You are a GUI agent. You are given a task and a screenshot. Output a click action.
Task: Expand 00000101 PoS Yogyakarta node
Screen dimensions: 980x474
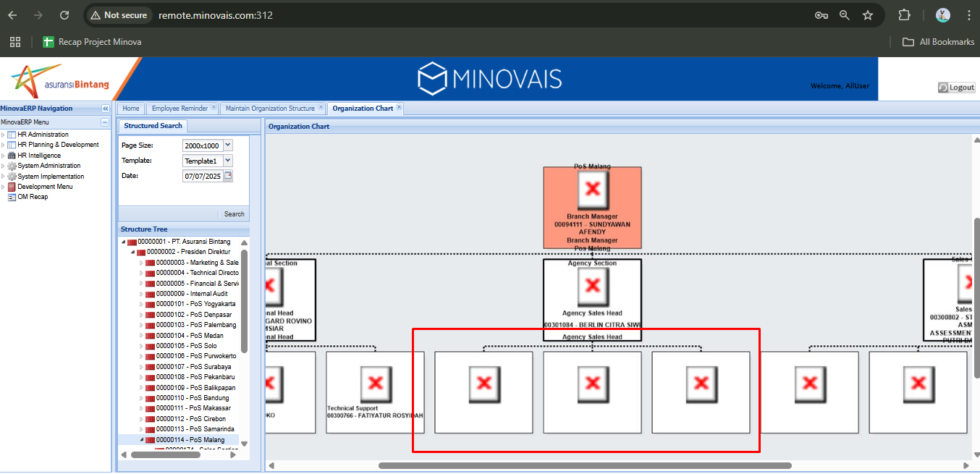(141, 305)
